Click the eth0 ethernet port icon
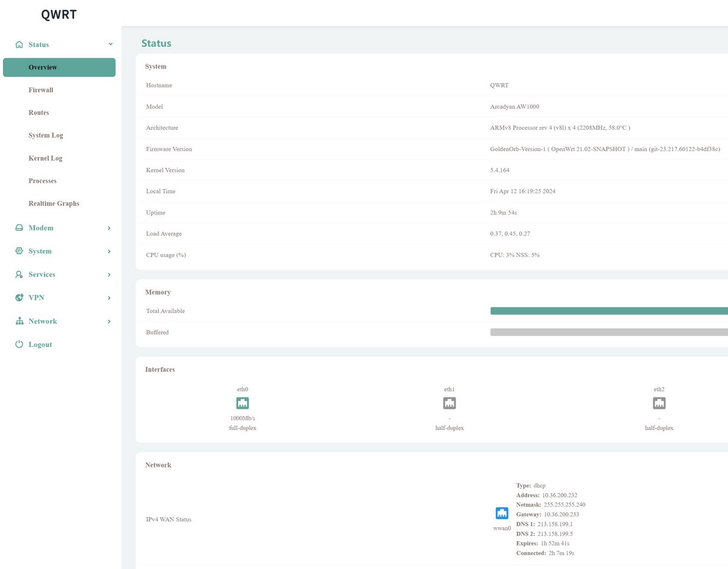This screenshot has width=728, height=569. click(242, 403)
